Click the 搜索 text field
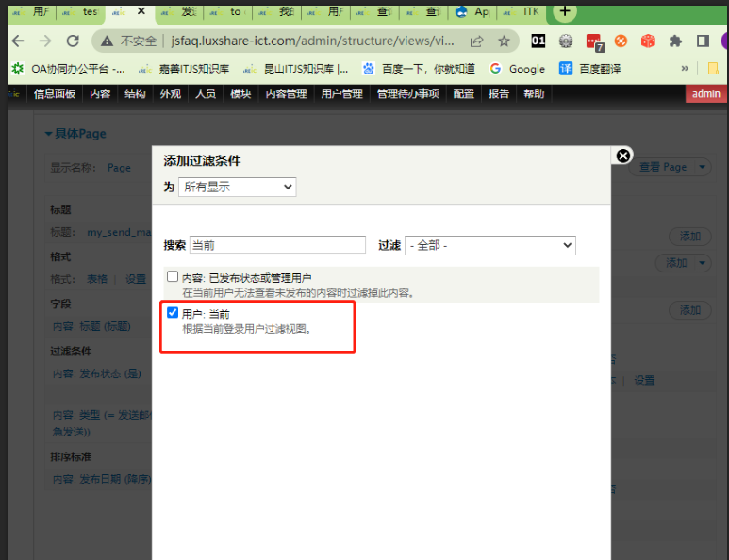 tap(277, 245)
